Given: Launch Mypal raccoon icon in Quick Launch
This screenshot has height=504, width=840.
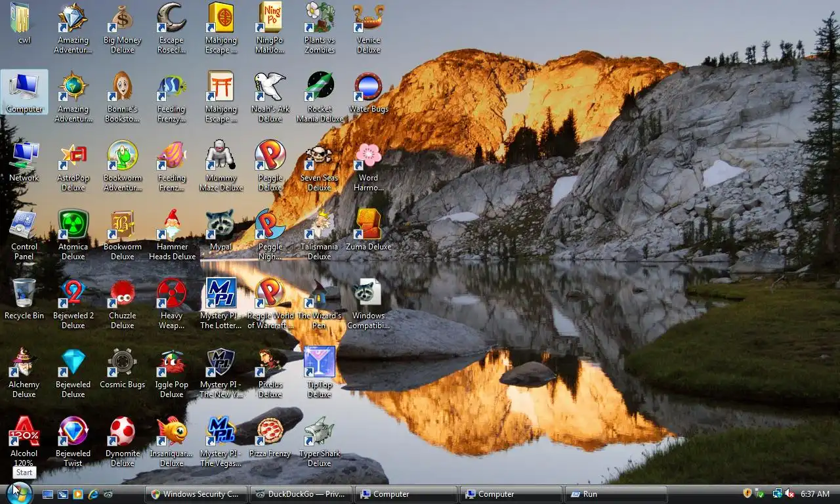Looking at the screenshot, I should pos(108,494).
